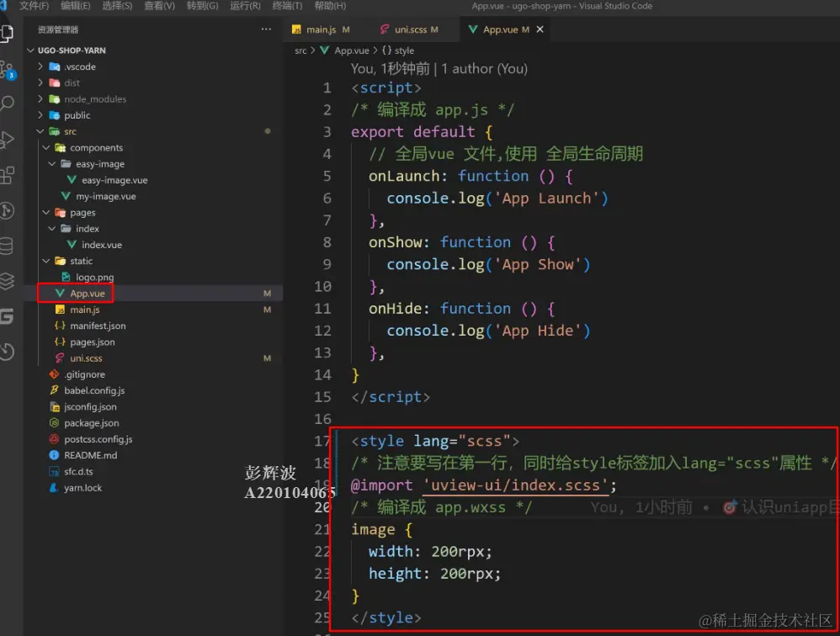Collapse the components folder
This screenshot has height=636, width=840.
pyautogui.click(x=152, y=147)
